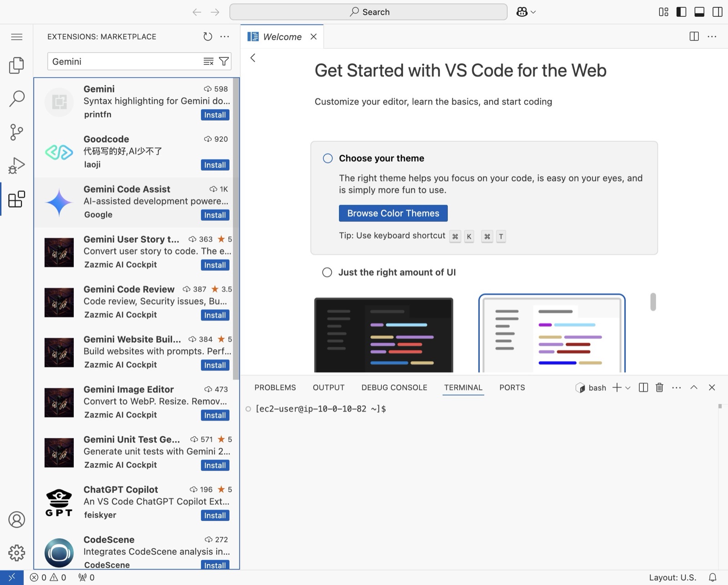
Task: Split the terminal pane
Action: pos(643,387)
